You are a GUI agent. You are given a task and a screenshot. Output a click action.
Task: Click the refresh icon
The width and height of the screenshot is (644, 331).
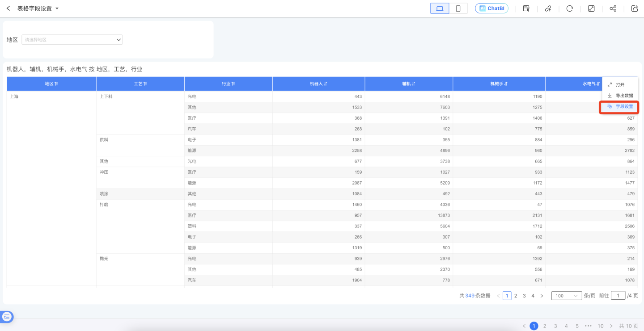tap(569, 8)
